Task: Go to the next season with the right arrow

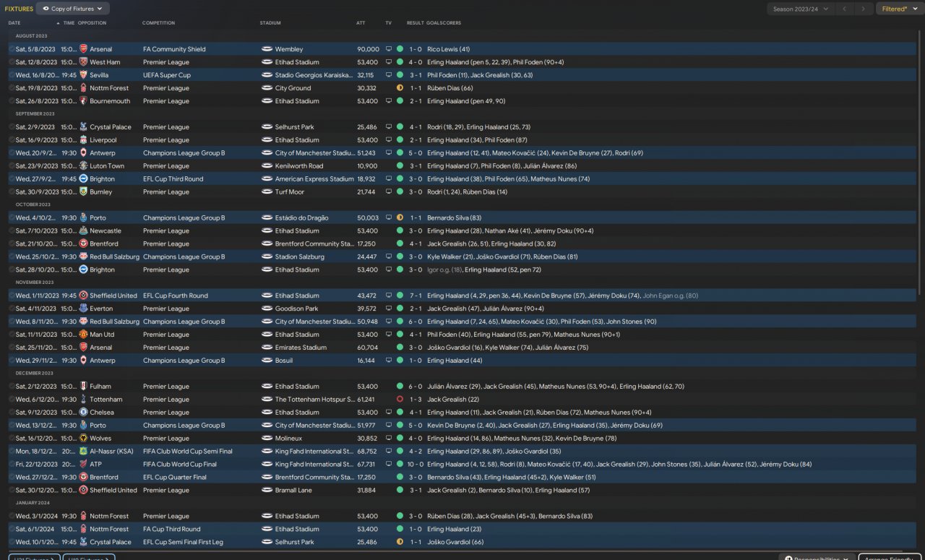Action: (x=863, y=9)
